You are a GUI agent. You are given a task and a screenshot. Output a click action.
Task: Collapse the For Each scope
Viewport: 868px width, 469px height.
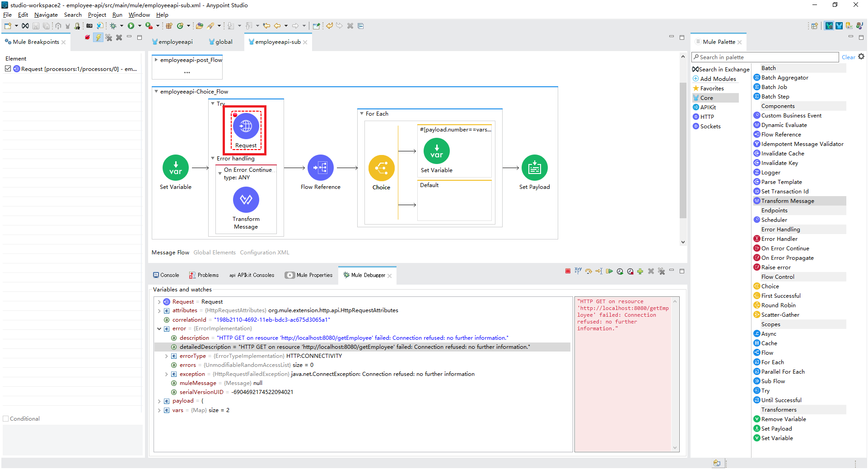click(362, 113)
